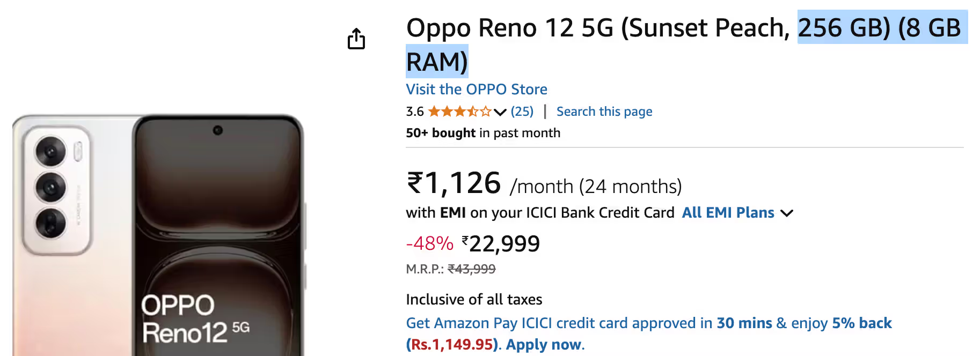This screenshot has width=980, height=356.
Task: Click the orange star rating icons
Action: point(459,112)
